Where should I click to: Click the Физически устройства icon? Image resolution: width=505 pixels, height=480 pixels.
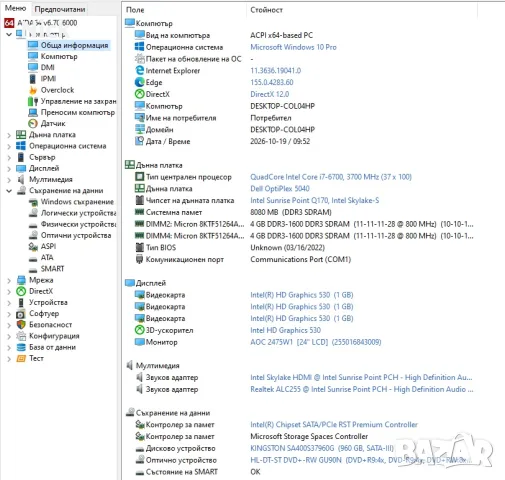pos(33,225)
